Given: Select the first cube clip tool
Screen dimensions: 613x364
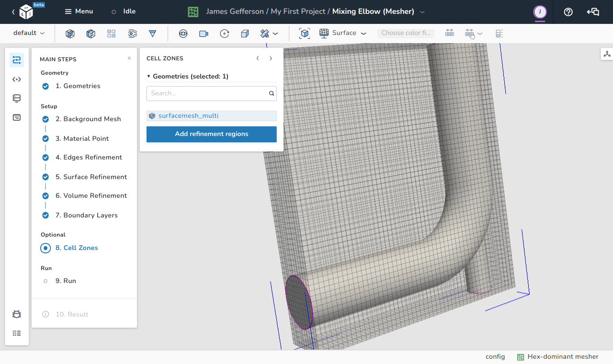Looking at the screenshot, I should [70, 34].
